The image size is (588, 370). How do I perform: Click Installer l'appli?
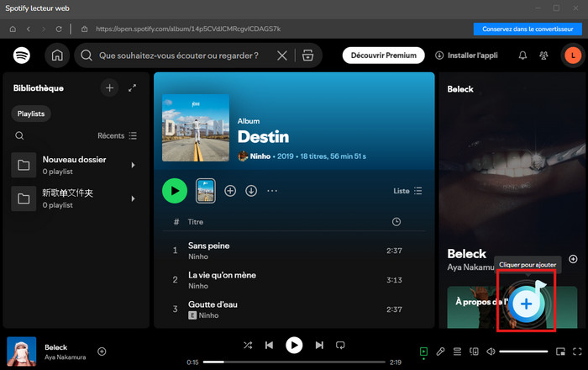466,55
